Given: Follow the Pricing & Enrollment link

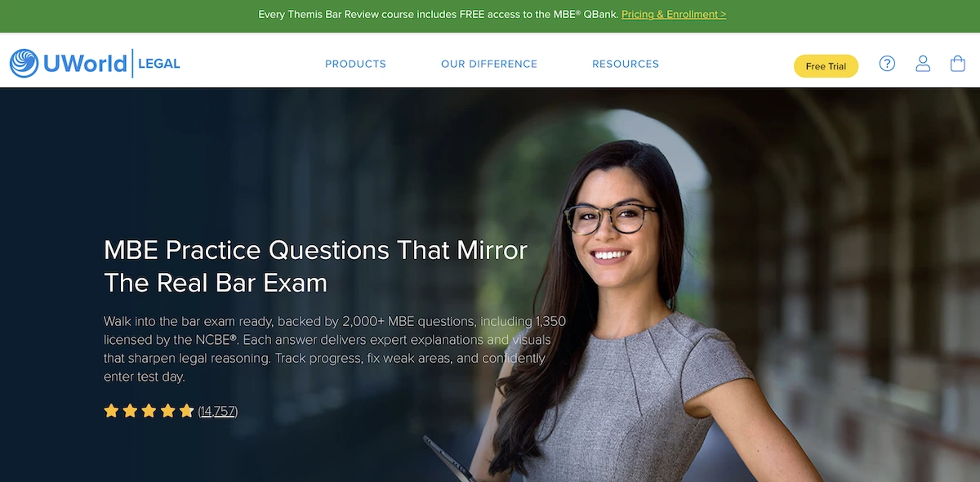Looking at the screenshot, I should pos(674,15).
